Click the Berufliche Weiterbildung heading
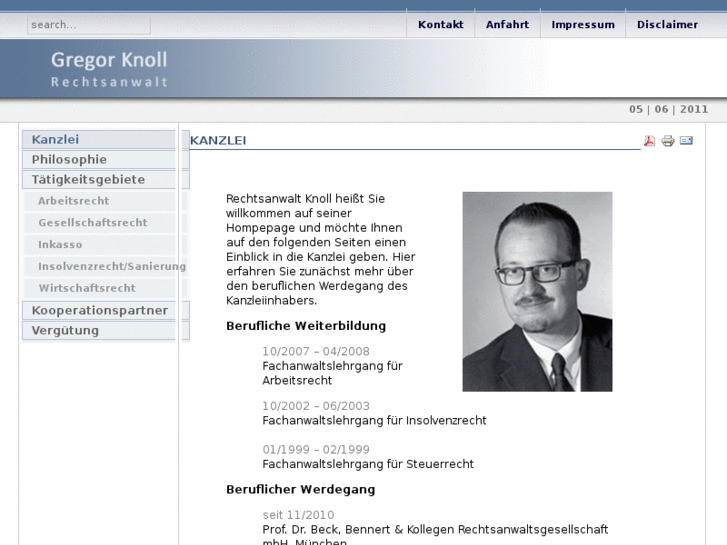The image size is (727, 545). click(x=306, y=326)
